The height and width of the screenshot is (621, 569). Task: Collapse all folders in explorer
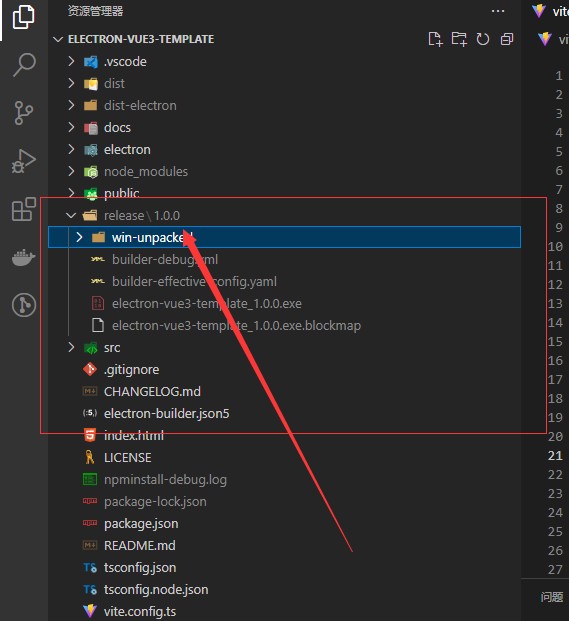click(506, 39)
